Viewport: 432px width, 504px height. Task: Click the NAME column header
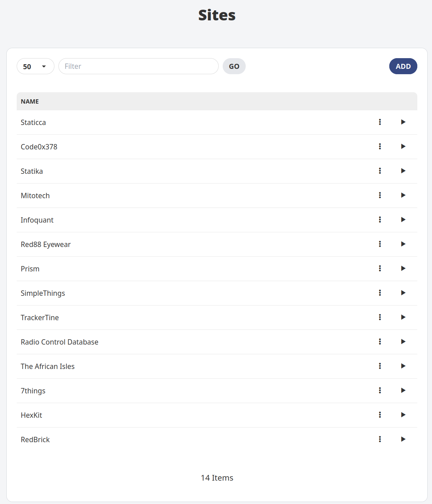[30, 101]
